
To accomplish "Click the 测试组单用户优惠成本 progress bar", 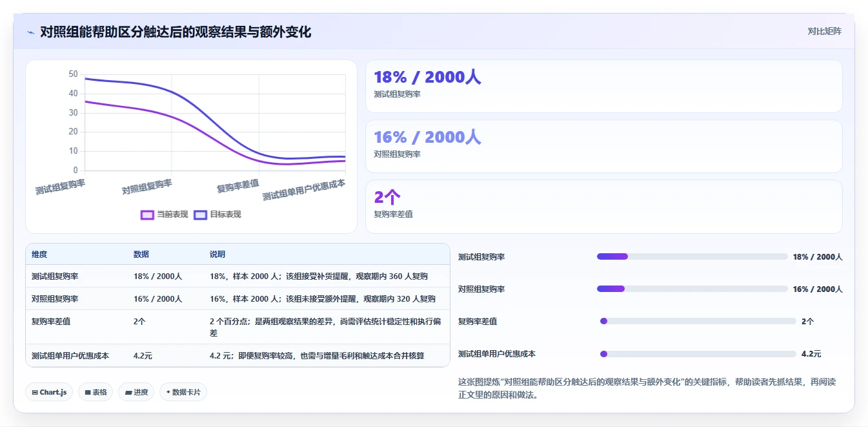I will (698, 354).
